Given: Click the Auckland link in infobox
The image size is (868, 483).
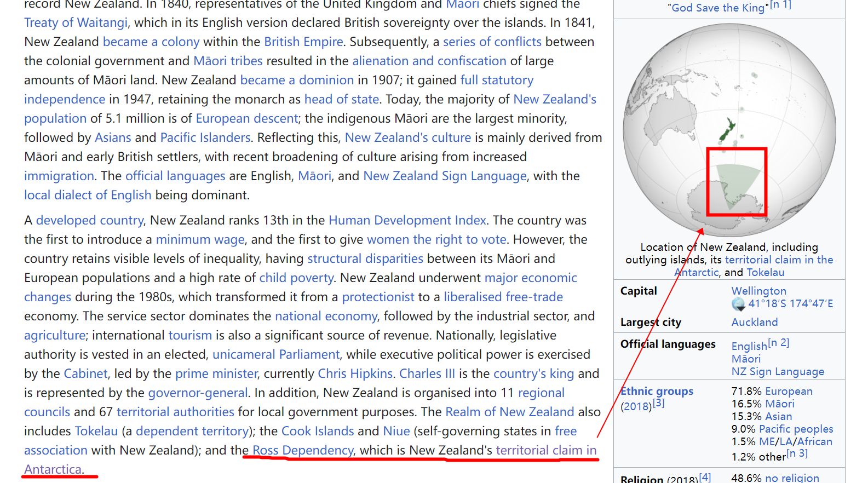Looking at the screenshot, I should pos(754,322).
